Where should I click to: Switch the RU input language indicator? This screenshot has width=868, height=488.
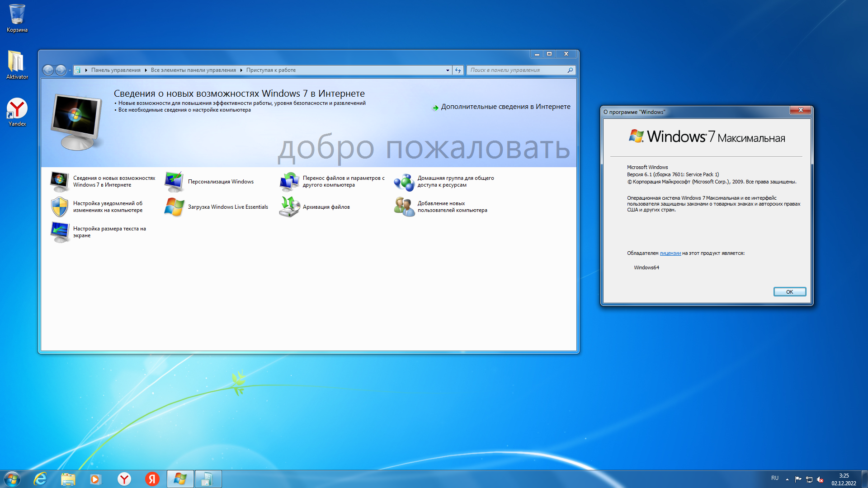click(x=775, y=478)
